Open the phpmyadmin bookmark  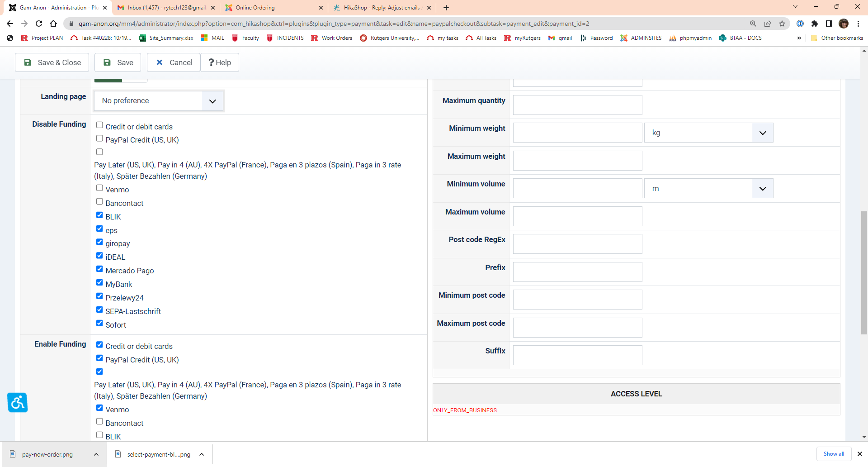pyautogui.click(x=690, y=38)
